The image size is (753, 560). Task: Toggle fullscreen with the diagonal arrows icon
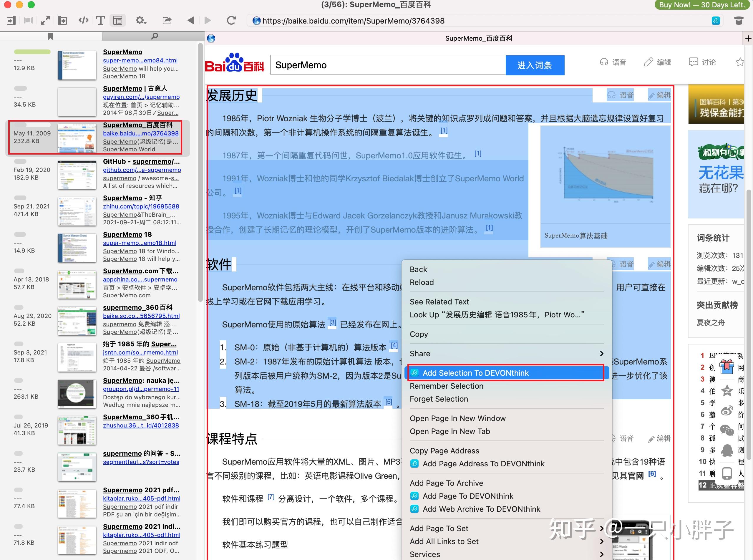tap(46, 20)
